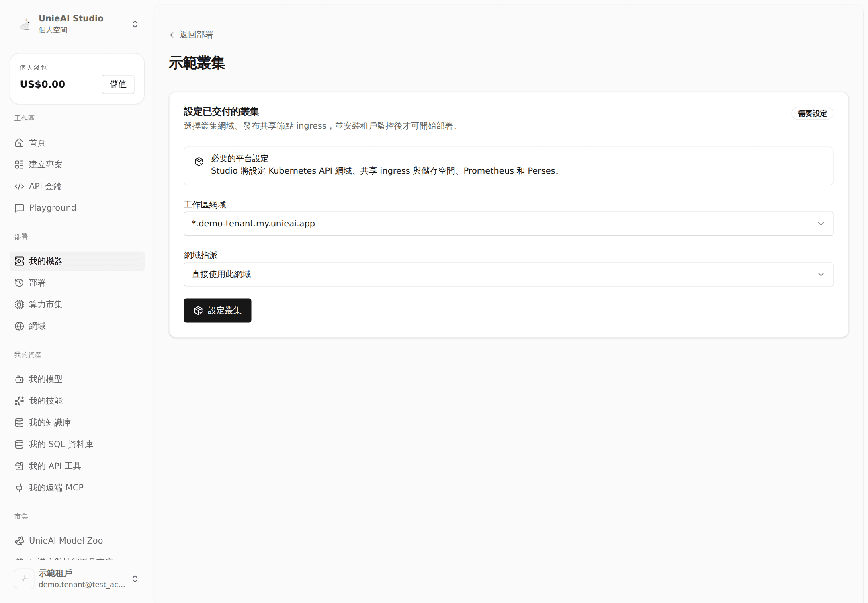This screenshot has width=868, height=603.
Task: Click the 儲值 top-up button
Action: pyautogui.click(x=118, y=84)
